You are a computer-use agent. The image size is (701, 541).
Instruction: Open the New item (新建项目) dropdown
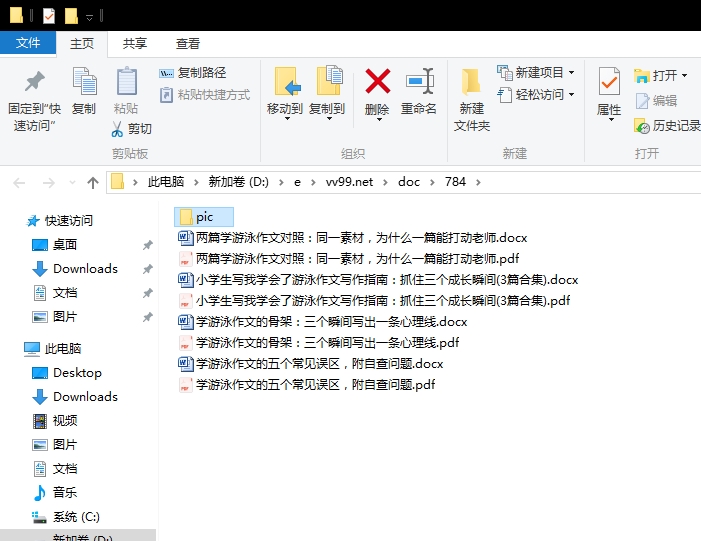pos(536,72)
